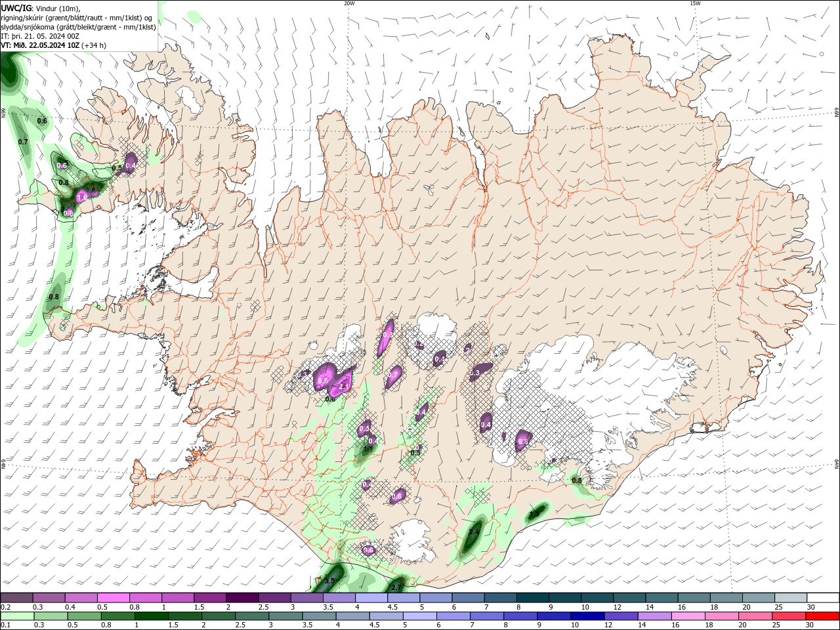Image resolution: width=840 pixels, height=630 pixels.
Task: Click the '2.4' rainfall value on the map
Action: click(473, 531)
